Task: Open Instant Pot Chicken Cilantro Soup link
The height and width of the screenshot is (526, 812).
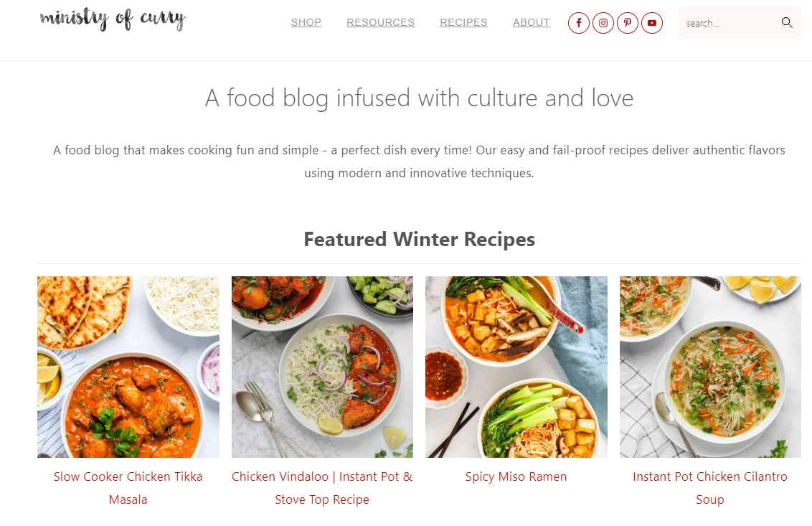Action: (x=710, y=488)
